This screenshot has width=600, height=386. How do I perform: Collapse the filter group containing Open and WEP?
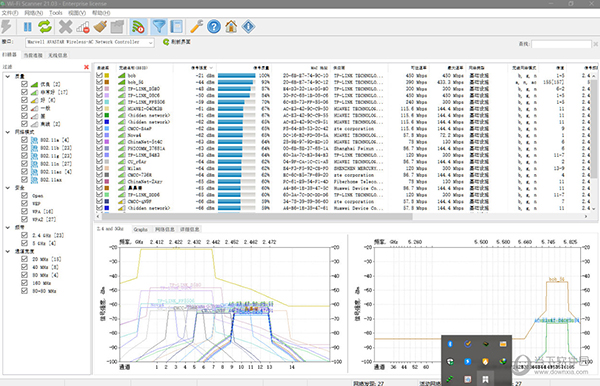pos(8,188)
